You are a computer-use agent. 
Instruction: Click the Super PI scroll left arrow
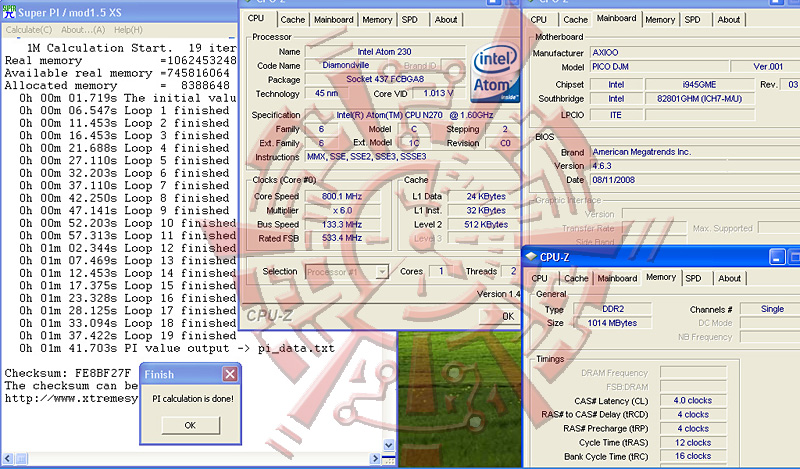coord(8,458)
